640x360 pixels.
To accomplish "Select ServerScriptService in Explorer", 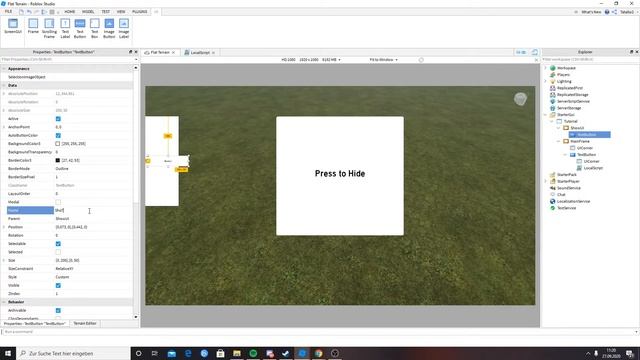I will coord(573,101).
